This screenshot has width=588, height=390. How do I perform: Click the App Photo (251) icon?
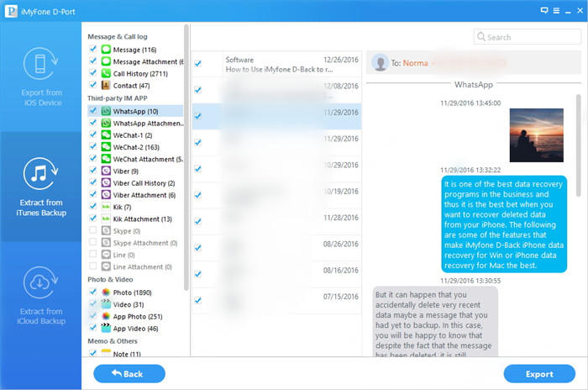point(106,316)
